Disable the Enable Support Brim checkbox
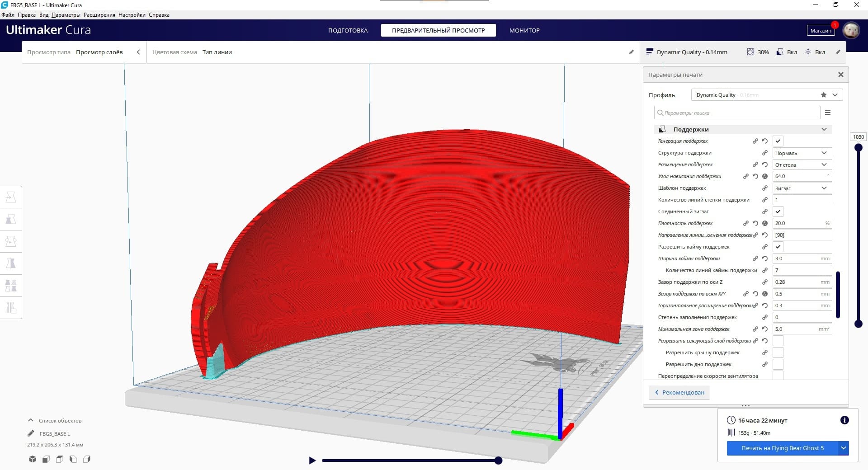868x470 pixels. click(x=778, y=247)
